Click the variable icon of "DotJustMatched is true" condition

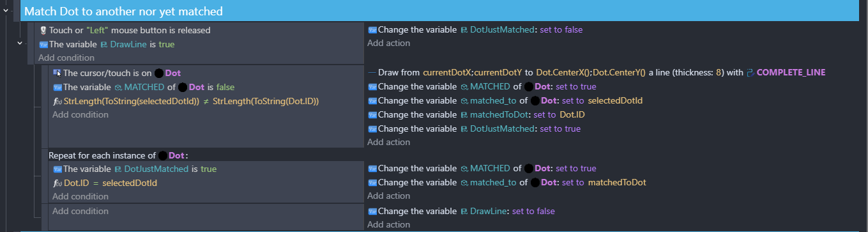(57, 169)
